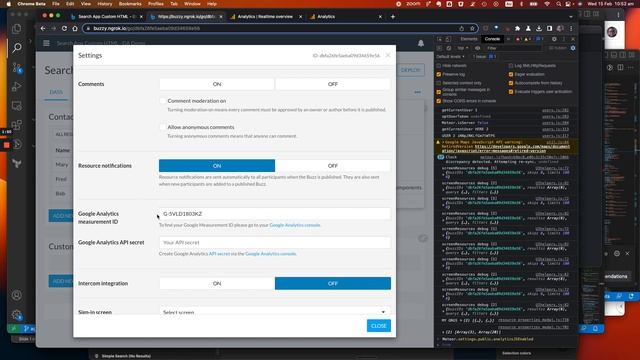
Task: Open the Default levels dropdown
Action: click(x=450, y=57)
